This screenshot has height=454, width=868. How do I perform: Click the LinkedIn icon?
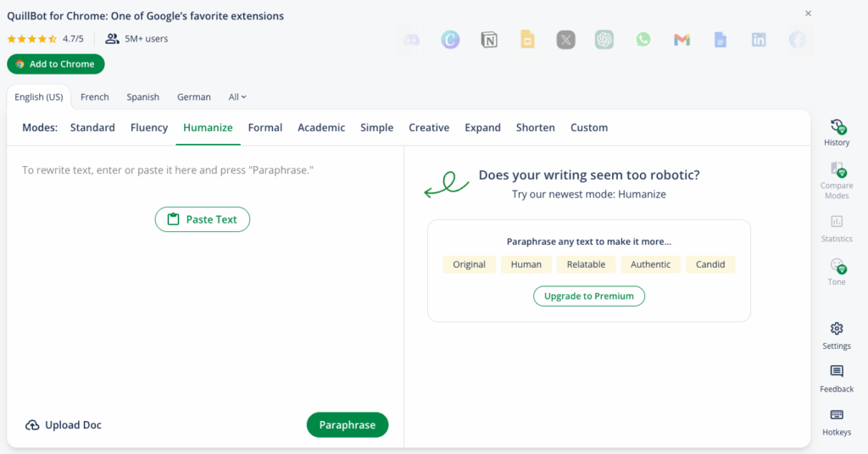coord(759,40)
